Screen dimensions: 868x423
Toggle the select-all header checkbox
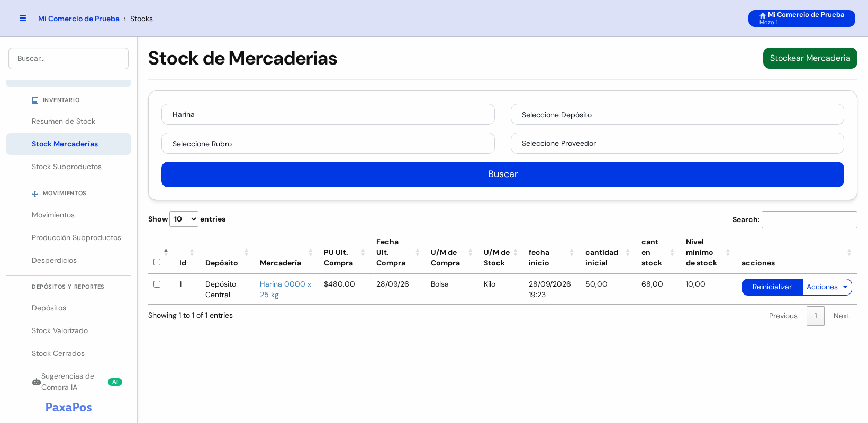pos(157,262)
